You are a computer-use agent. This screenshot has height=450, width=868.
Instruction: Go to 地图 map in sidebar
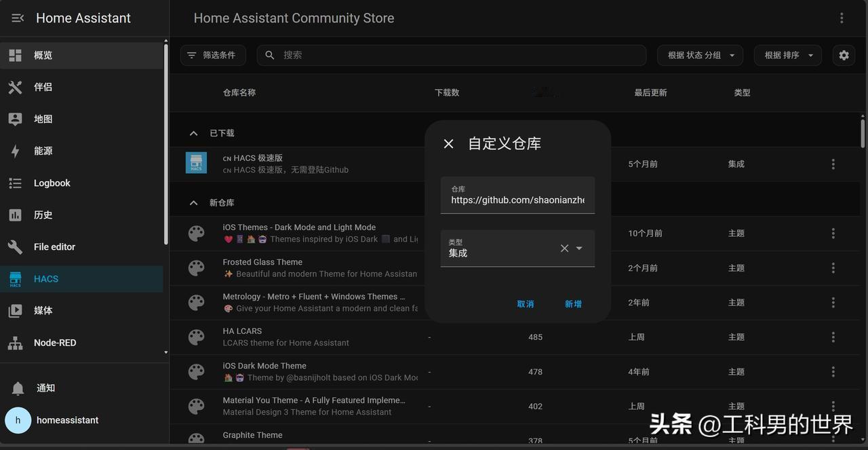click(x=81, y=119)
